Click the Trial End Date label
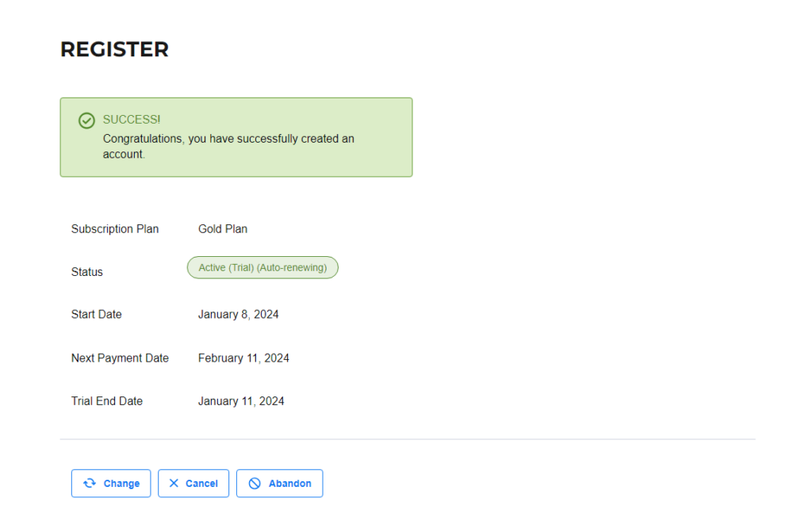The height and width of the screenshot is (513, 812). 107,401
